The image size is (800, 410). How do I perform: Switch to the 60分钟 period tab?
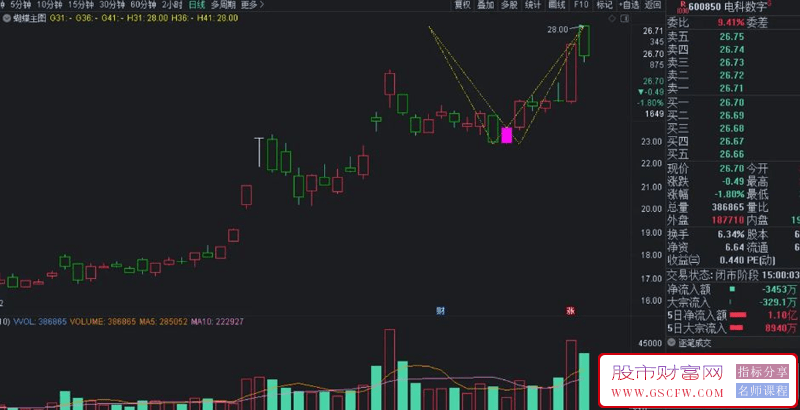[x=143, y=5]
